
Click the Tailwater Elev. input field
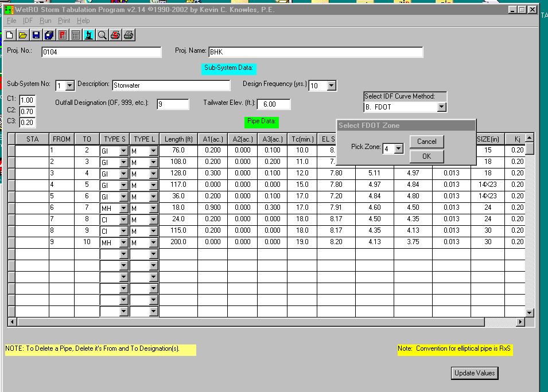click(274, 104)
